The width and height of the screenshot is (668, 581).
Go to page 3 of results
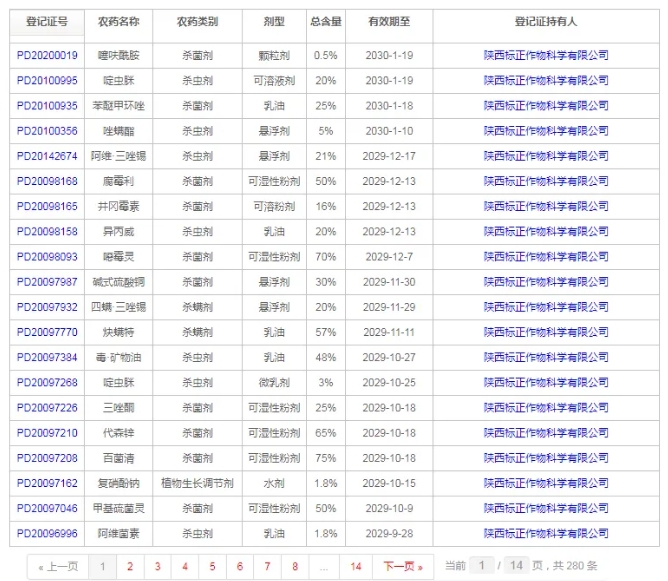158,567
